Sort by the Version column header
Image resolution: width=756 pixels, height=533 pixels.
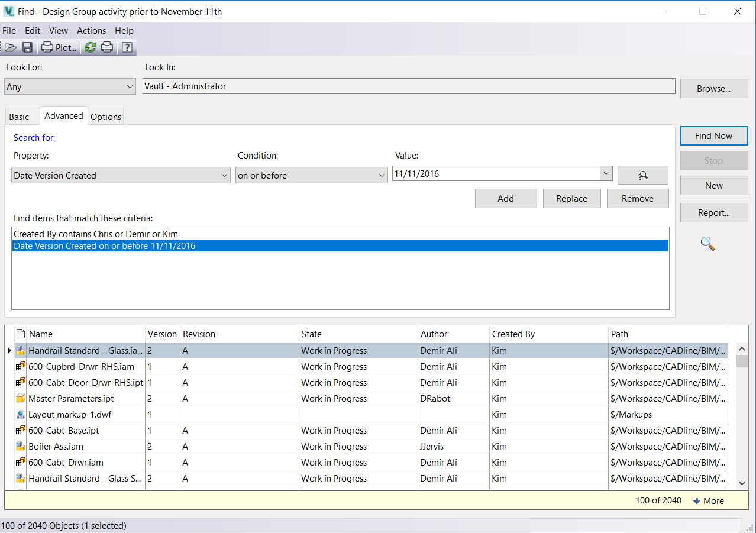pyautogui.click(x=163, y=334)
